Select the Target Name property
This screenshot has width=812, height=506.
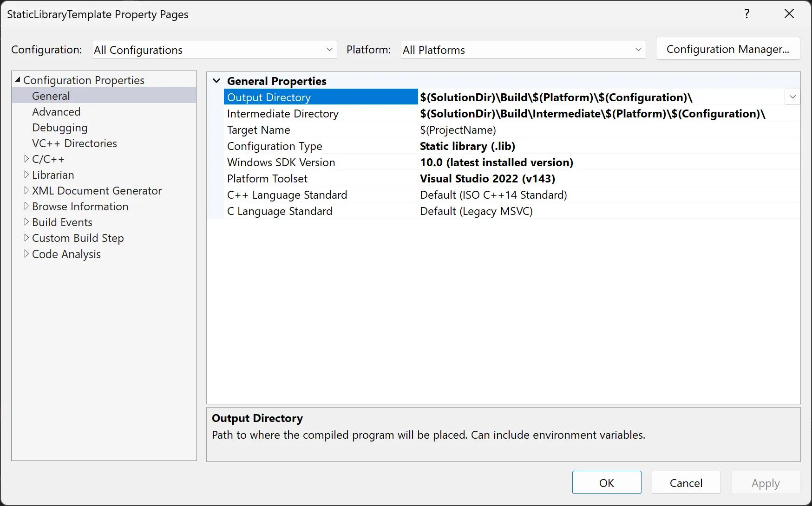pyautogui.click(x=259, y=130)
